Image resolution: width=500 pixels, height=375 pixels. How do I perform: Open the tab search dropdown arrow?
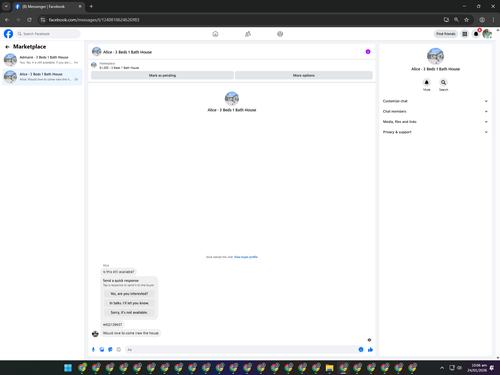tap(6, 6)
